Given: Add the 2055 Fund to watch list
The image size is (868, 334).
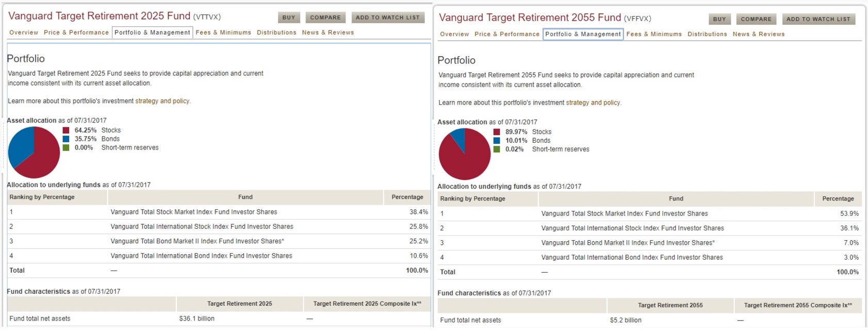Looking at the screenshot, I should coord(818,19).
